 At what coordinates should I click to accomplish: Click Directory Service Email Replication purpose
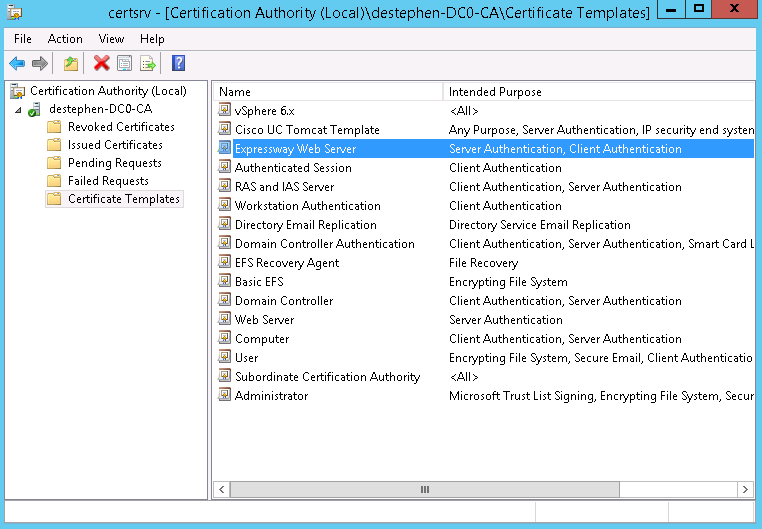click(x=540, y=225)
